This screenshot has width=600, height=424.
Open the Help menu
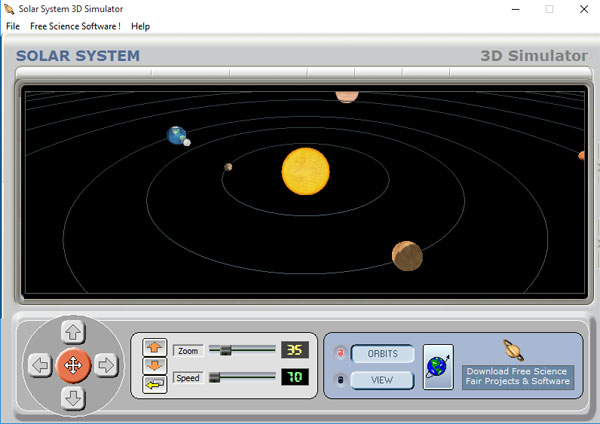[x=140, y=26]
